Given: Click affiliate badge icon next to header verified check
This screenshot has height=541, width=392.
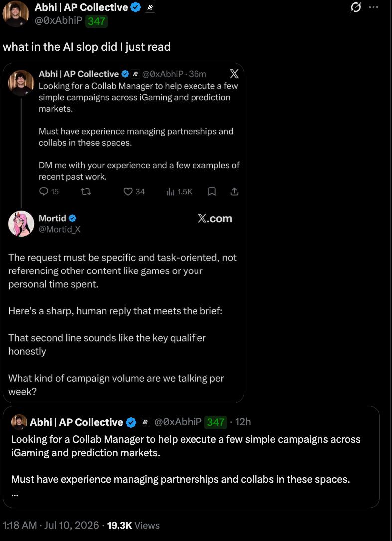Looking at the screenshot, I should click(x=150, y=7).
